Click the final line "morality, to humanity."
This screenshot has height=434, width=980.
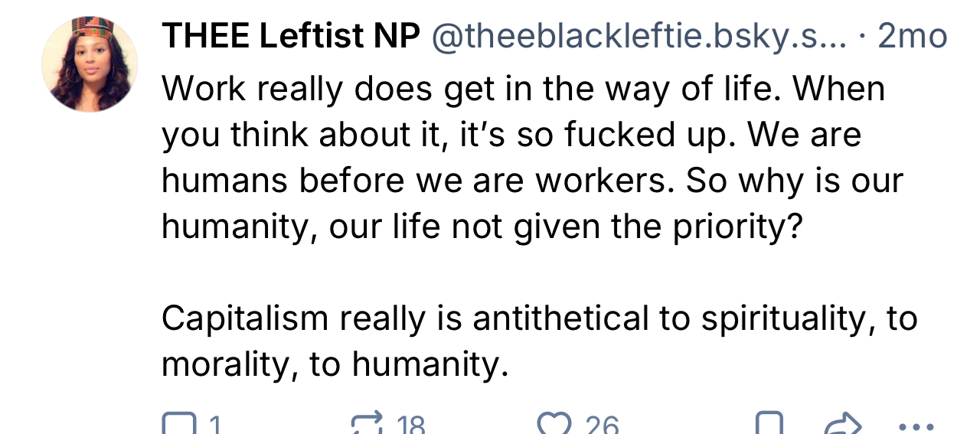point(335,365)
